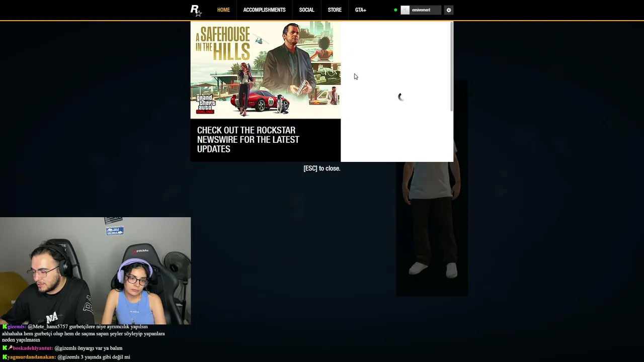Open the settings gear menu
644x362 pixels.
coord(449,10)
